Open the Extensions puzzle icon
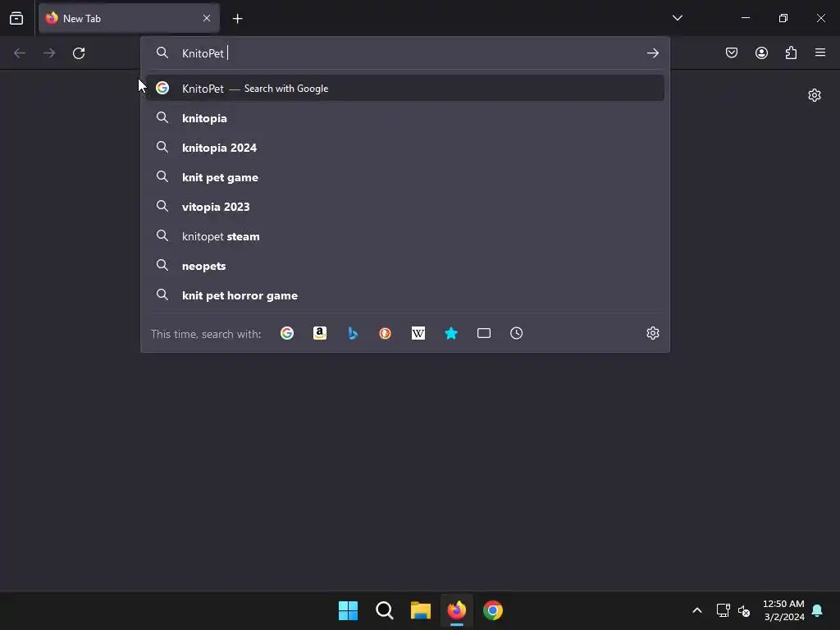 pos(791,52)
